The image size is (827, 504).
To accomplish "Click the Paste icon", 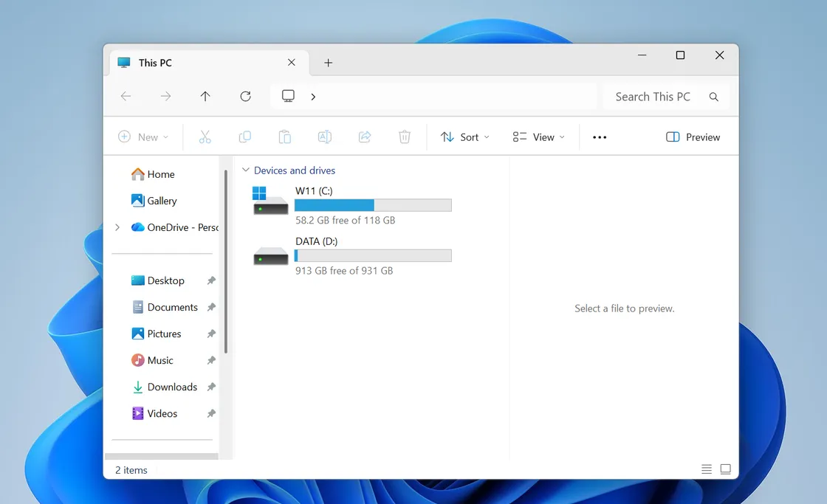I will click(x=284, y=137).
